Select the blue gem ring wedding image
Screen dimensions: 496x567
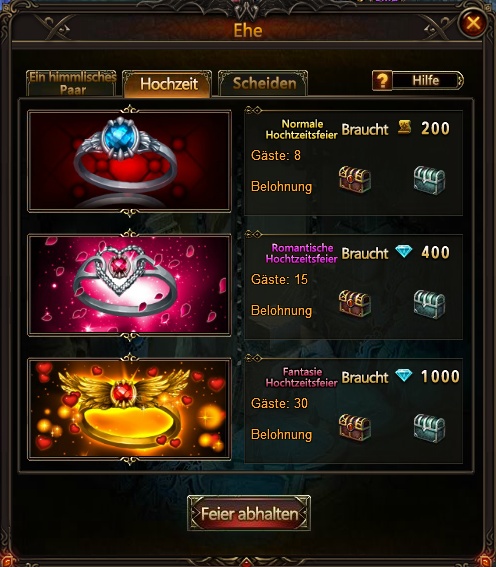tap(129, 161)
